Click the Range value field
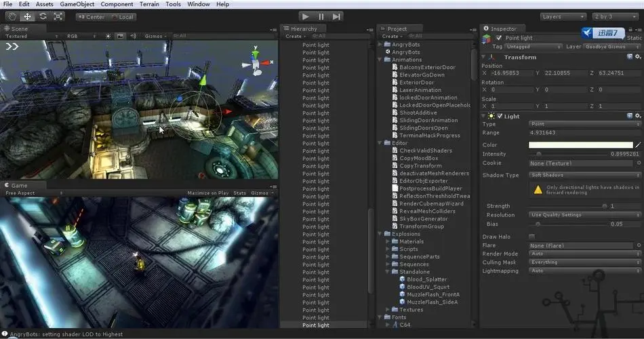 (x=585, y=133)
